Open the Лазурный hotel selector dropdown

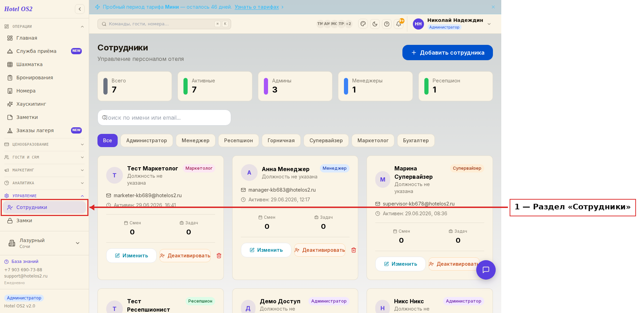pyautogui.click(x=44, y=243)
